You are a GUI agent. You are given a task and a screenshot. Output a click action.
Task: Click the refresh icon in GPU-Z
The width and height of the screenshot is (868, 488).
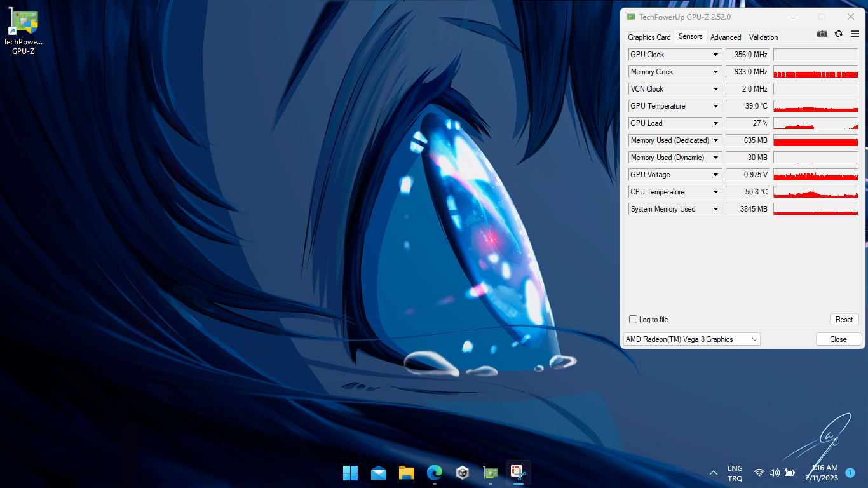[839, 34]
